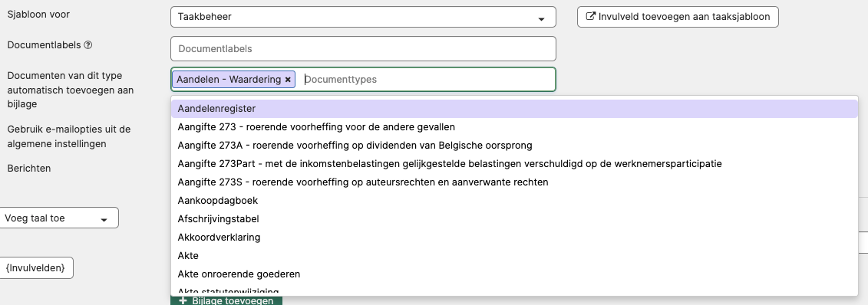Choose Aangifte 273A dividenden Belgische oorsprong
This screenshot has width=868, height=305.
click(x=514, y=146)
